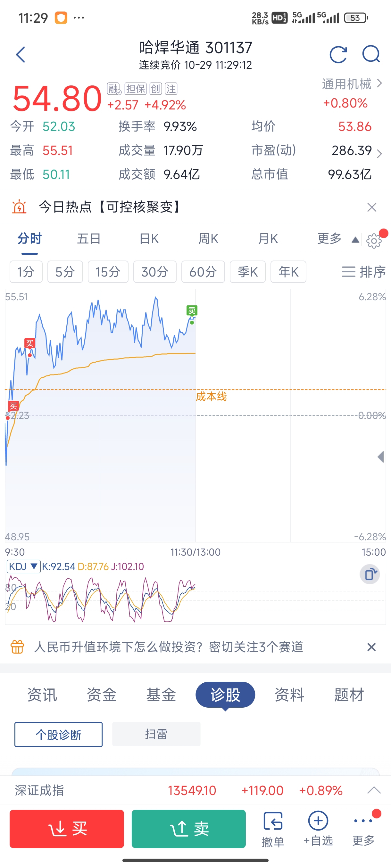Screen dimensions: 391x868
Task: Tap the back arrow icon
Action: coord(21,55)
